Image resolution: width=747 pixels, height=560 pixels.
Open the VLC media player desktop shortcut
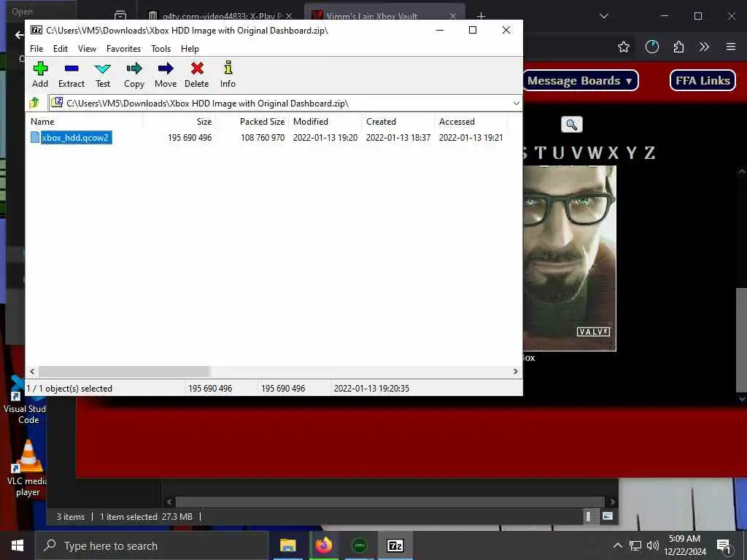[x=28, y=469]
